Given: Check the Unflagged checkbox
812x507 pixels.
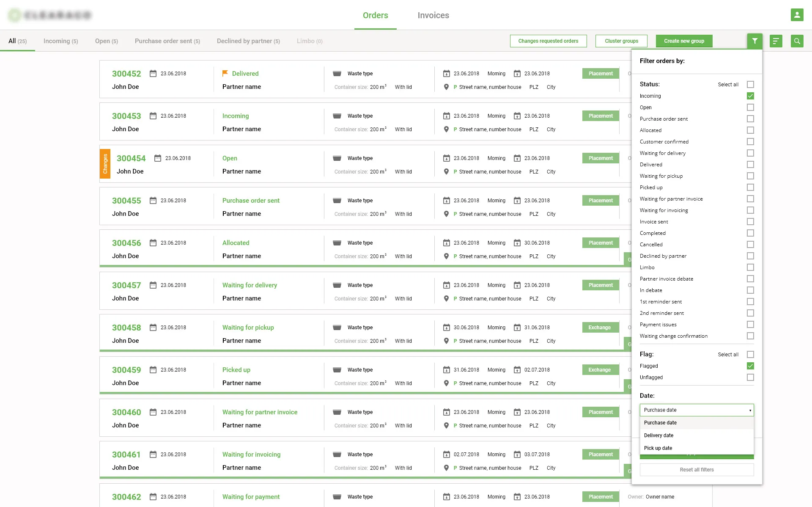Looking at the screenshot, I should tap(750, 377).
